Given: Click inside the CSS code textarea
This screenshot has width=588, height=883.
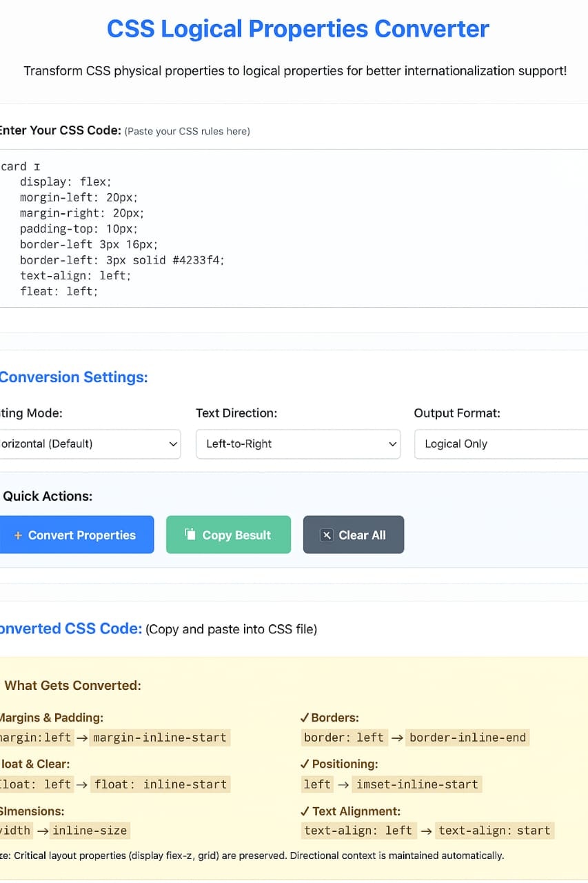Looking at the screenshot, I should 294,228.
